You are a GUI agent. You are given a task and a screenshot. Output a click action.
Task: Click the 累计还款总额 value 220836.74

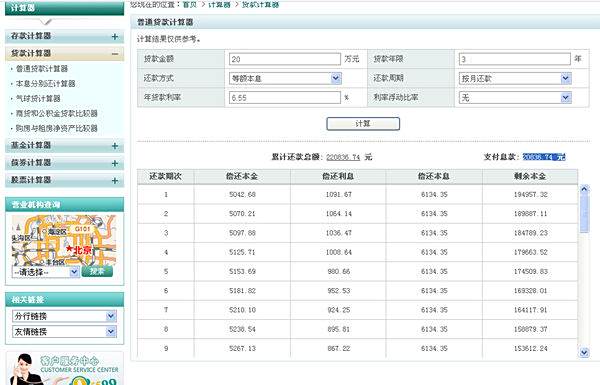point(343,157)
